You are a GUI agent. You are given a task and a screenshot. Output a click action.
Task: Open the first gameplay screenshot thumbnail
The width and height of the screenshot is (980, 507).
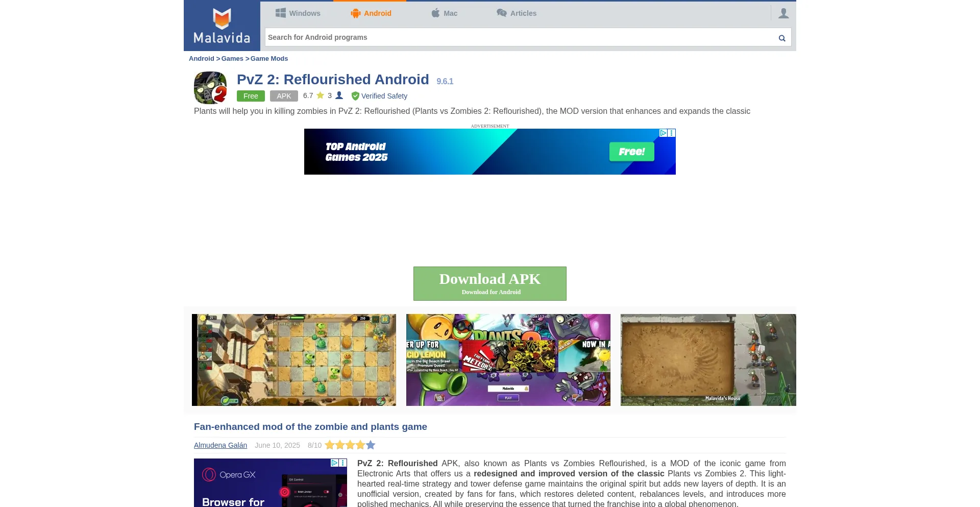(x=294, y=360)
